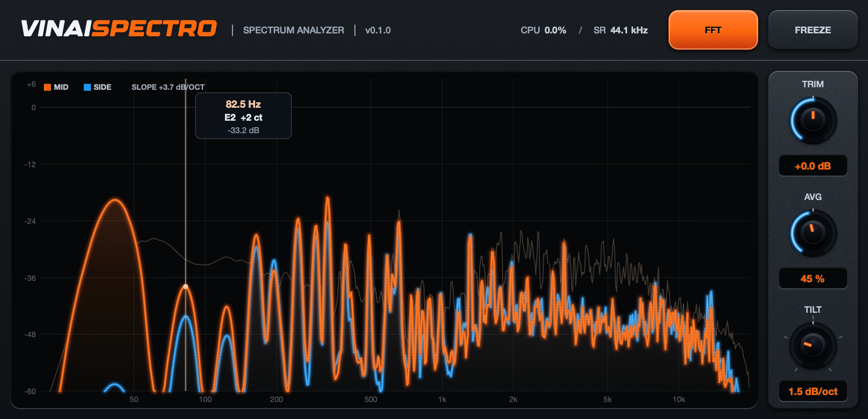Click the +0.0 dB trim value field

[x=813, y=166]
